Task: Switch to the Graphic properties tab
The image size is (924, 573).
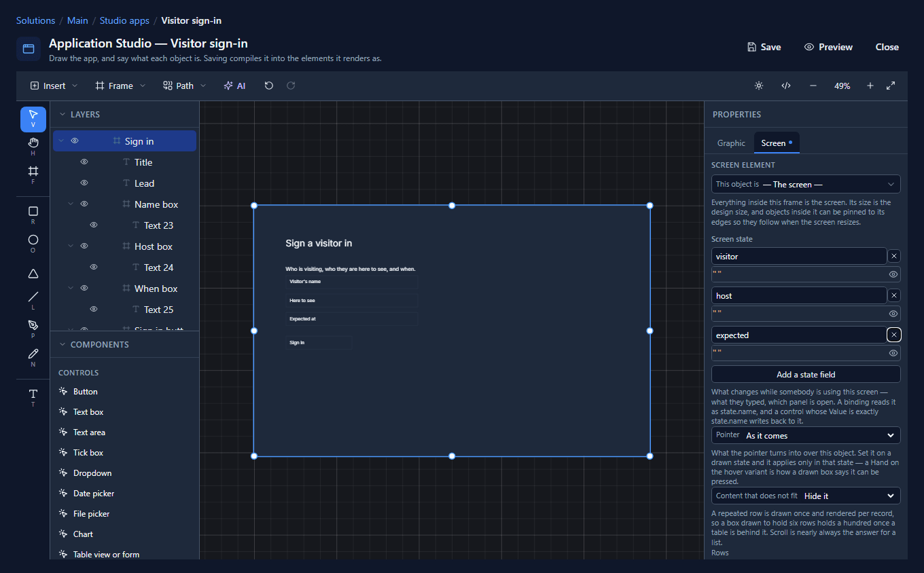Action: coord(731,143)
